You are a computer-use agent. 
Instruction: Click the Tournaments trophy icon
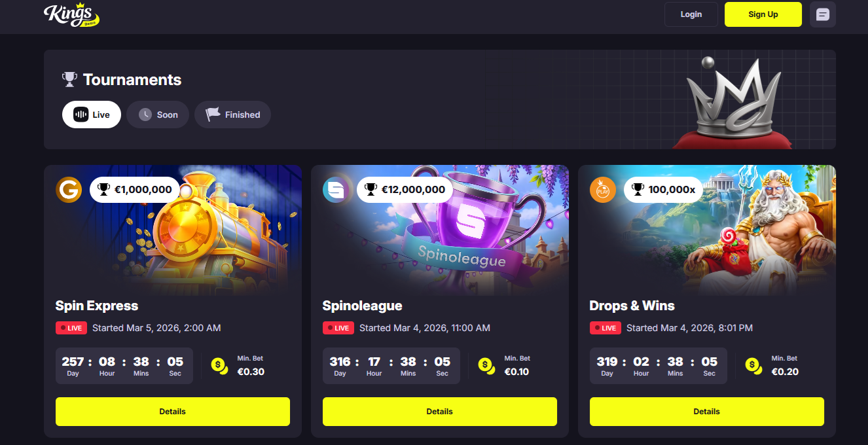click(69, 80)
